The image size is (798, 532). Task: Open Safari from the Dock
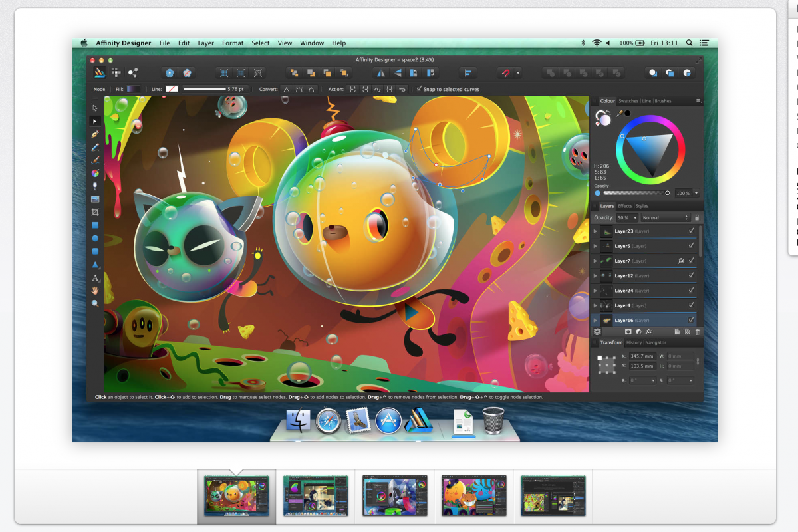tap(329, 420)
